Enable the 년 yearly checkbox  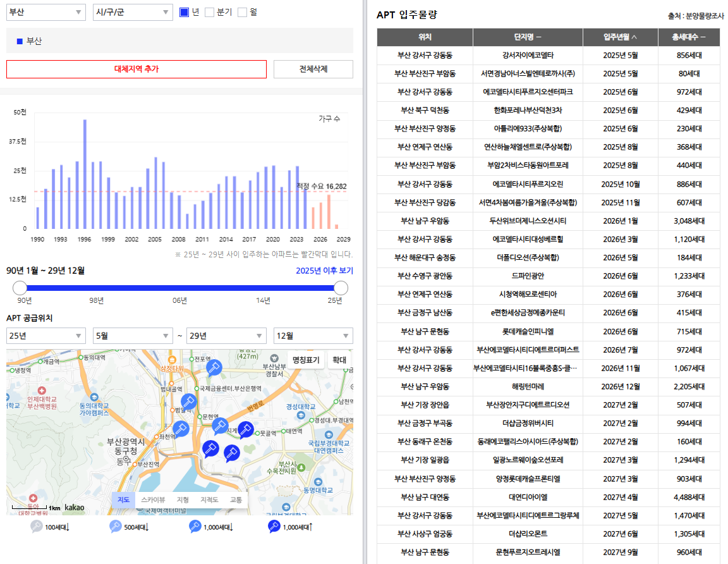coord(185,12)
